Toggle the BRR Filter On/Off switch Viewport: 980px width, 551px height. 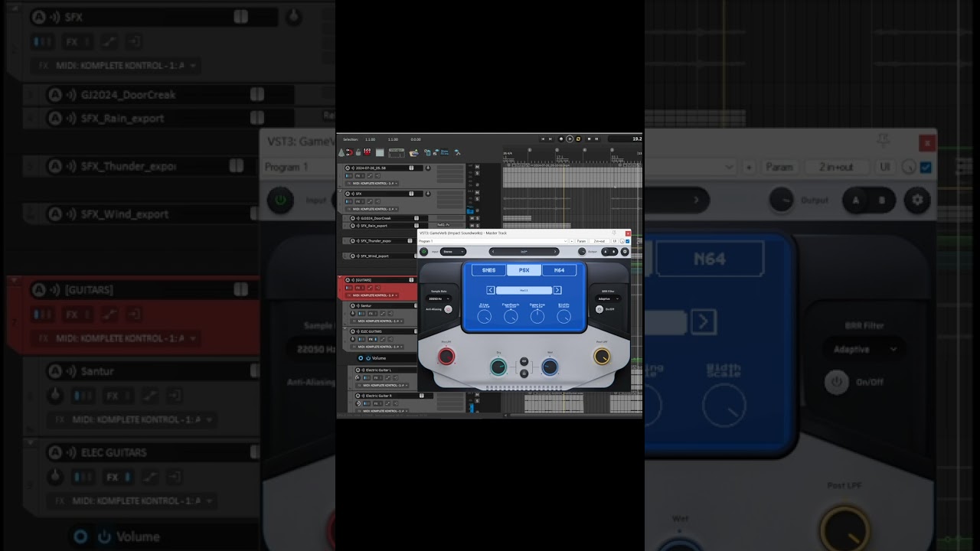click(599, 309)
